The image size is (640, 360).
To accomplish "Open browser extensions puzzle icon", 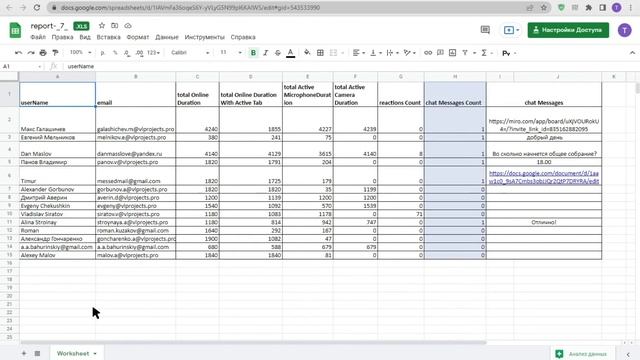I will point(589,7).
